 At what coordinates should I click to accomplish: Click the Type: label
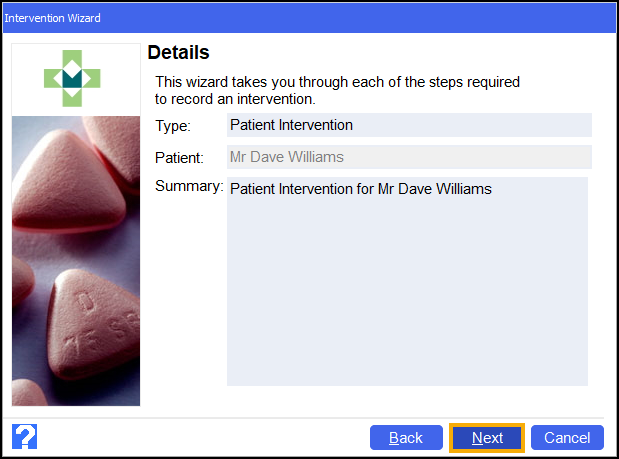pyautogui.click(x=173, y=126)
